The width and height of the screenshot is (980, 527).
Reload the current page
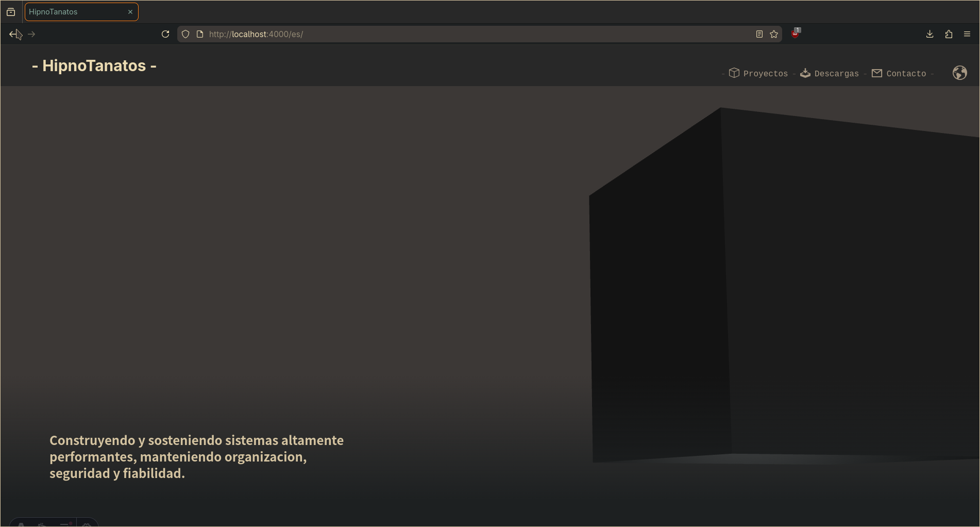[x=165, y=34]
